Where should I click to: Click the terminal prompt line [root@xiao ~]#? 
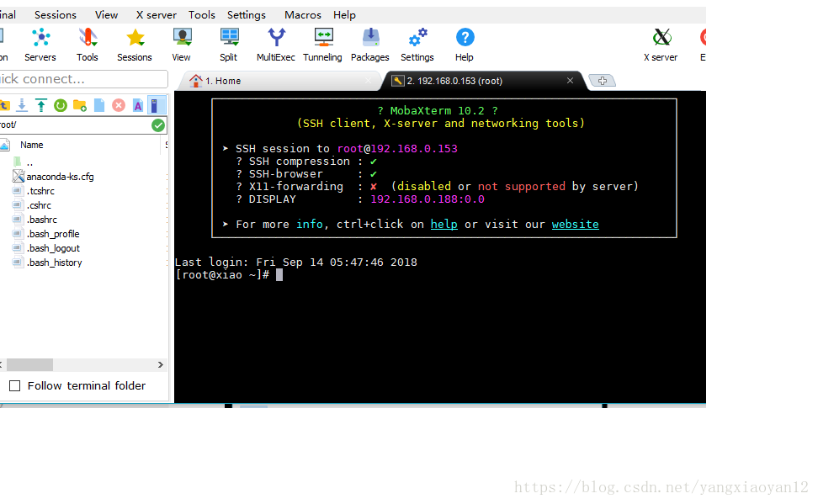click(x=223, y=275)
